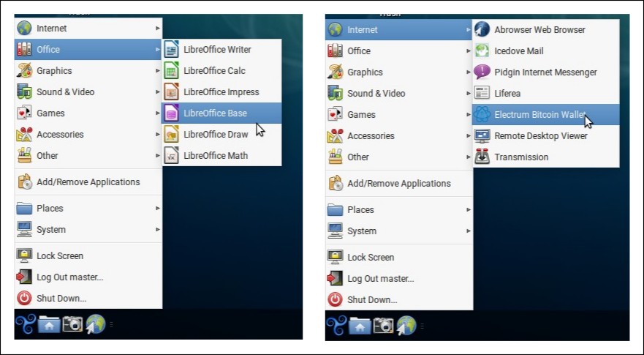Click Abrowser Web Browser icon

[x=482, y=29]
